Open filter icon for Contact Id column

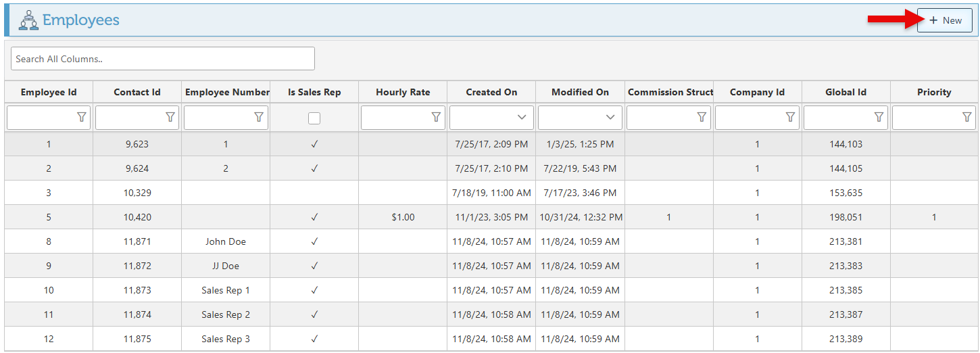click(170, 118)
